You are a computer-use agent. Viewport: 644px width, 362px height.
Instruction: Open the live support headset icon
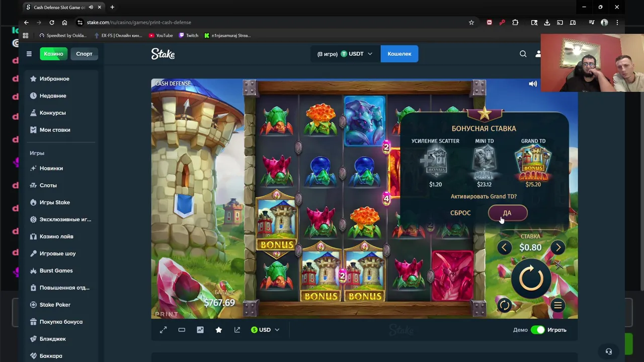click(609, 351)
